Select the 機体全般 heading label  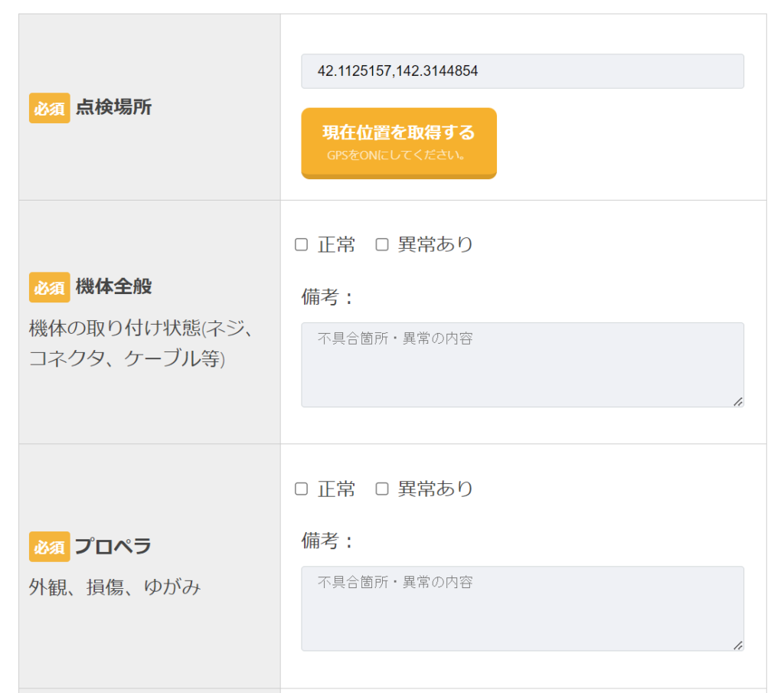(x=113, y=287)
